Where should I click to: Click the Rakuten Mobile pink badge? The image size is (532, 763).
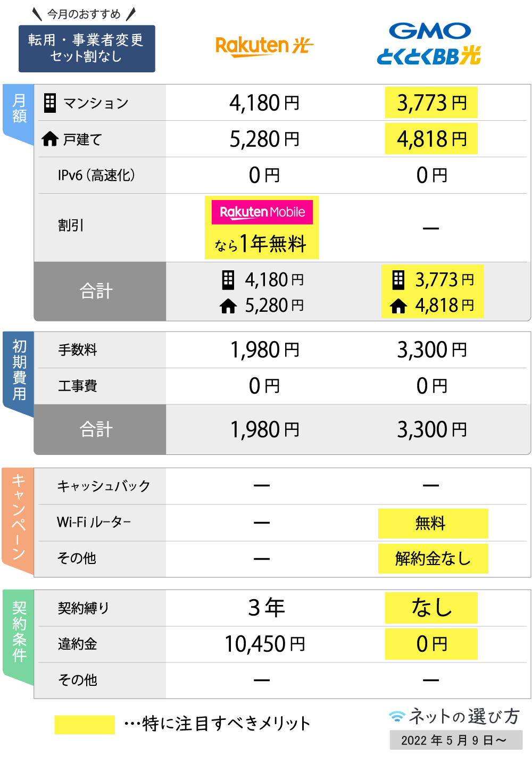[262, 212]
